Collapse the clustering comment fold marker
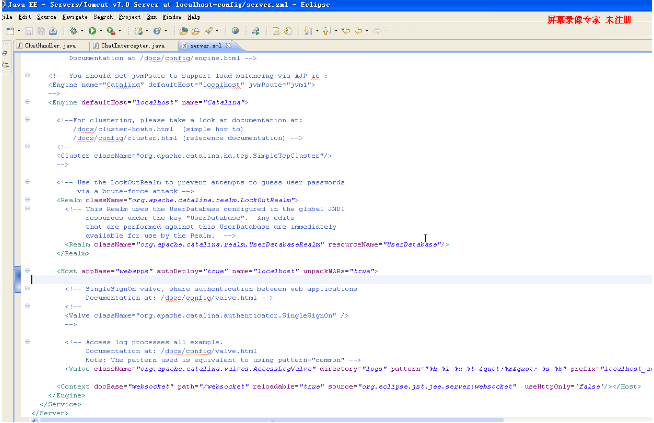 [28, 119]
